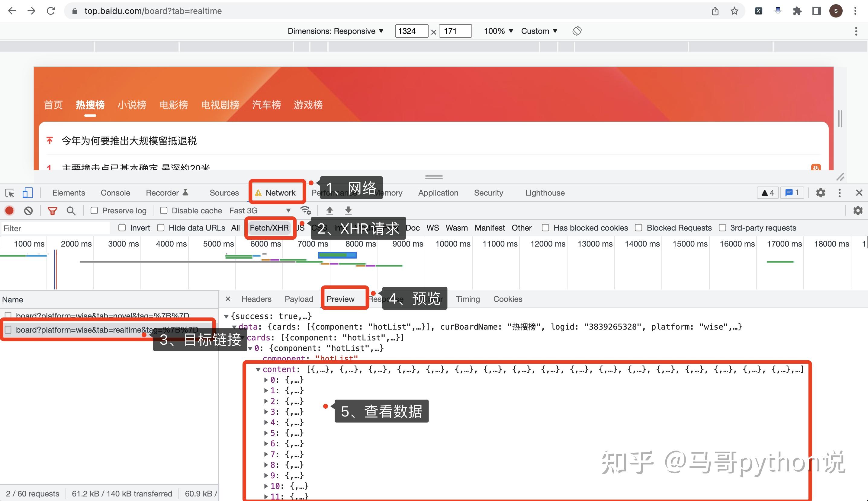Enable Preserve log checkbox
Image resolution: width=868 pixels, height=501 pixels.
[94, 211]
